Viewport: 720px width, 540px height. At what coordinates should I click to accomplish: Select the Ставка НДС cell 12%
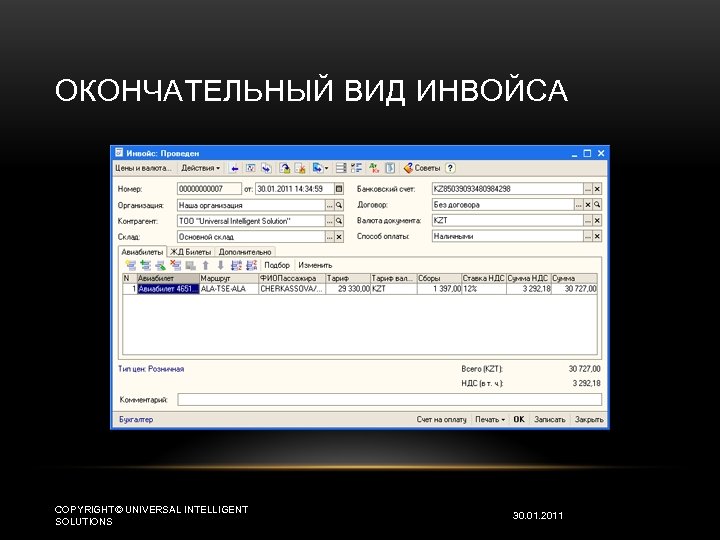(x=484, y=289)
